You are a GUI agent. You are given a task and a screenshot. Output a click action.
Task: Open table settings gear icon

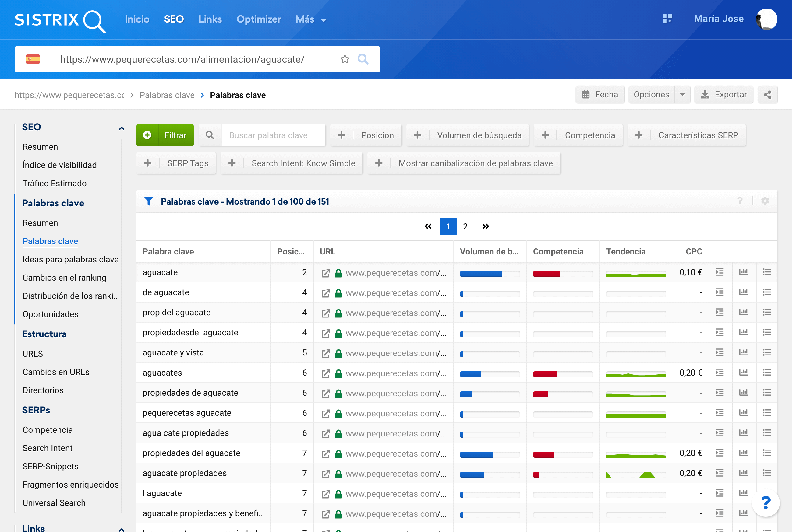(765, 201)
